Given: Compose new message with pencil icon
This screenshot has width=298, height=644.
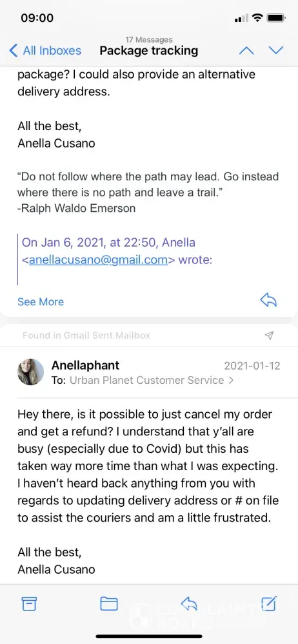Looking at the screenshot, I should click(269, 603).
